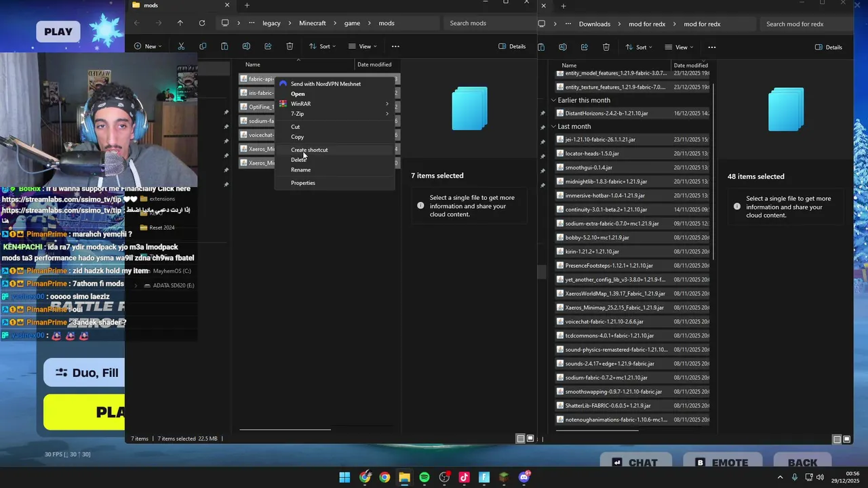This screenshot has height=488, width=868.
Task: Open Discord from the taskbar
Action: tap(524, 477)
